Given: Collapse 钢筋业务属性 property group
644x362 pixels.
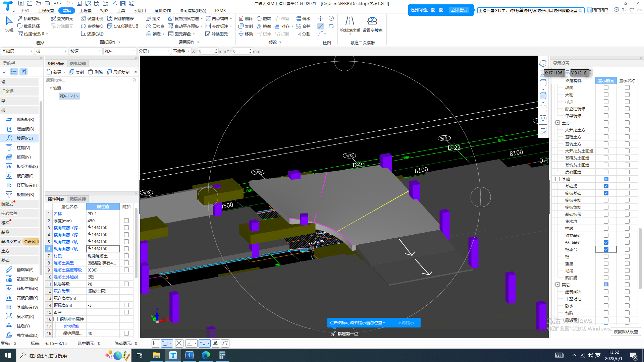Looking at the screenshot, I should click(x=56, y=319).
